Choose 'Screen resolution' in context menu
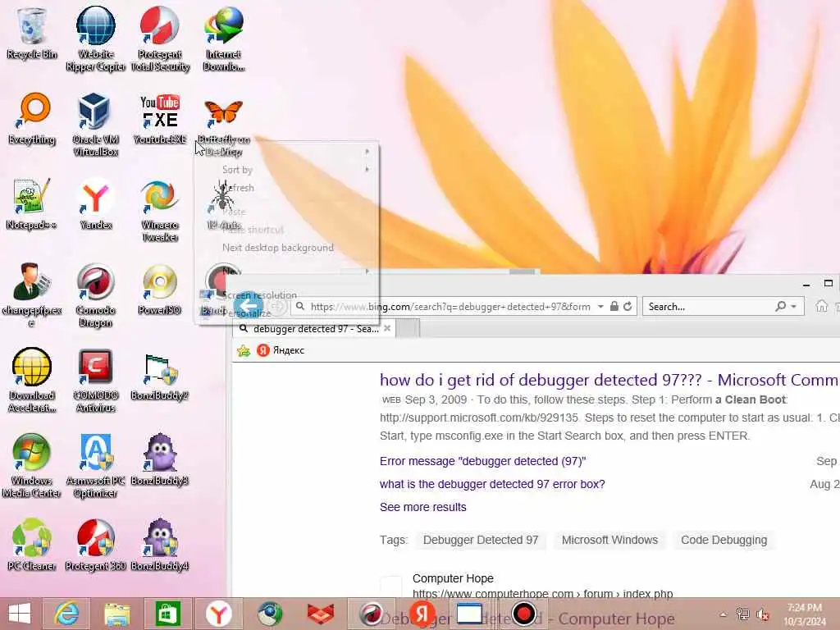Viewport: 840px width, 630px height. click(286, 295)
